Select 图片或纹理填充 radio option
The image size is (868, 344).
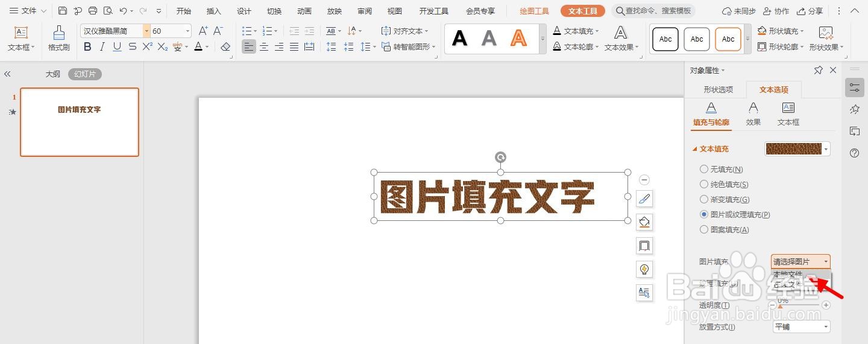point(735,214)
